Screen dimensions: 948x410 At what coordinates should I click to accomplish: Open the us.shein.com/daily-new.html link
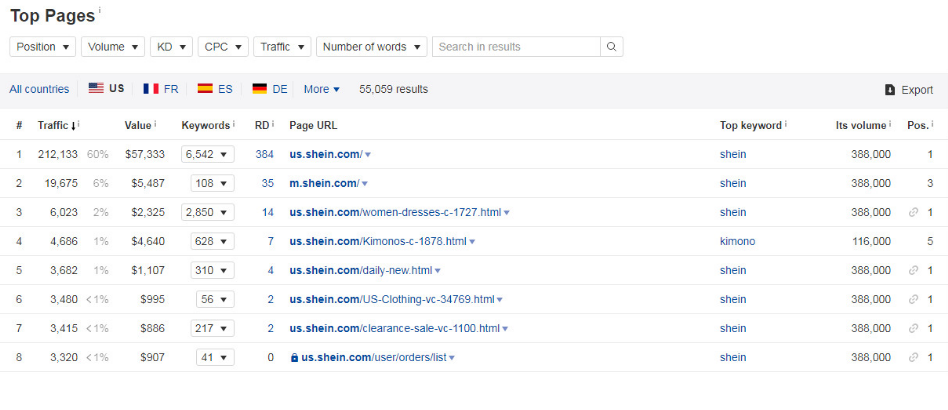(361, 270)
